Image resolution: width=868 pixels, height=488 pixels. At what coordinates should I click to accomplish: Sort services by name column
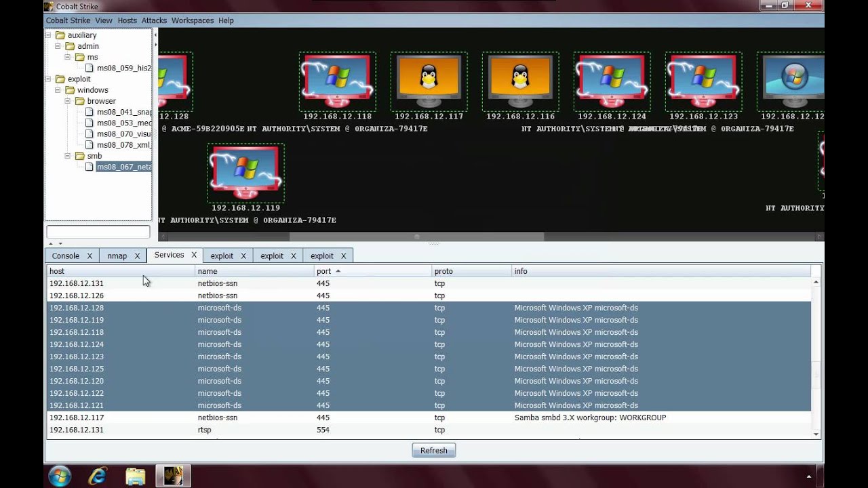tap(254, 271)
